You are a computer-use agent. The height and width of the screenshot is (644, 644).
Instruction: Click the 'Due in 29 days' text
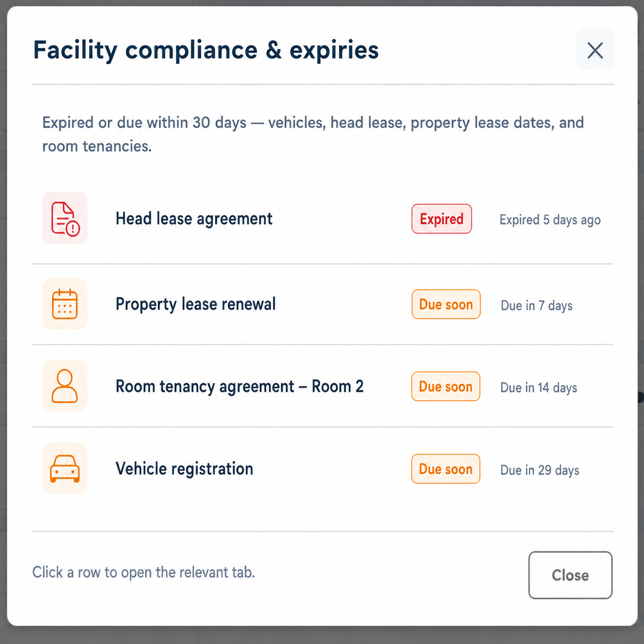(540, 470)
